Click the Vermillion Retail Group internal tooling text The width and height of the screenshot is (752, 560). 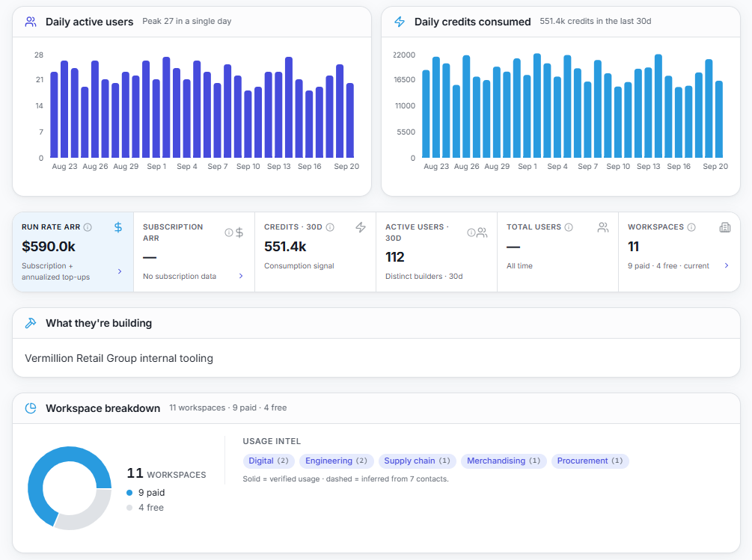click(x=119, y=358)
